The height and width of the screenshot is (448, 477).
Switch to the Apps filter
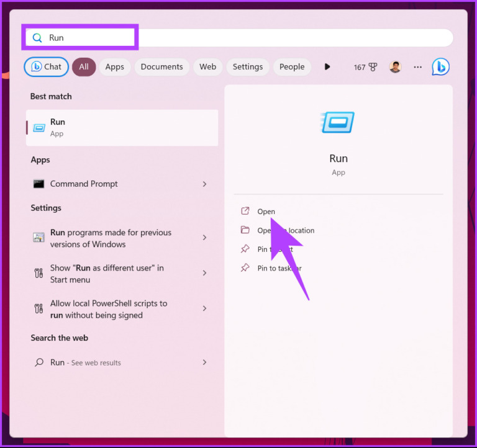115,66
